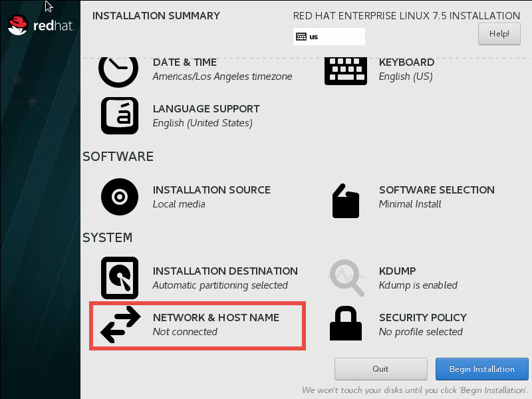
Task: Open Network & Host Name arrows icon
Action: 120,325
